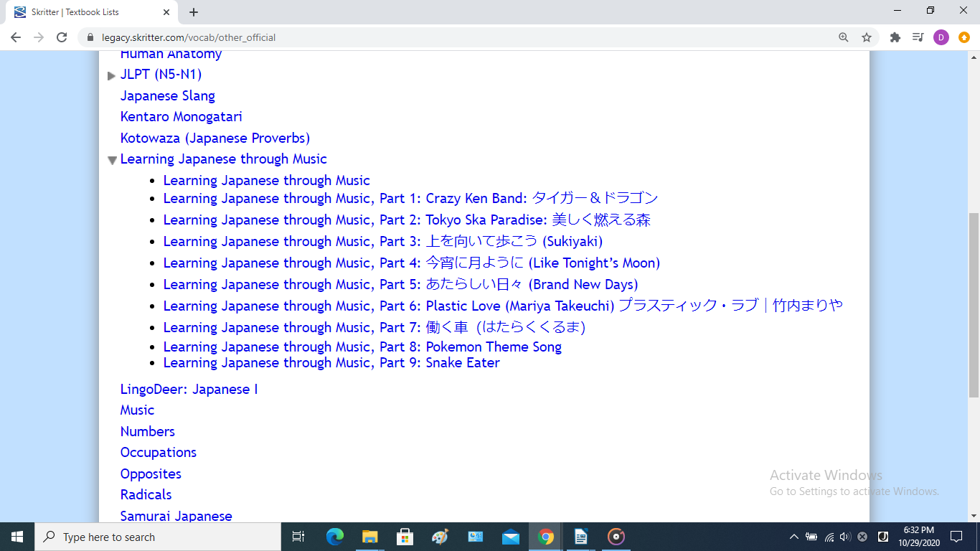Switch to Chrome on the taskbar

546,537
